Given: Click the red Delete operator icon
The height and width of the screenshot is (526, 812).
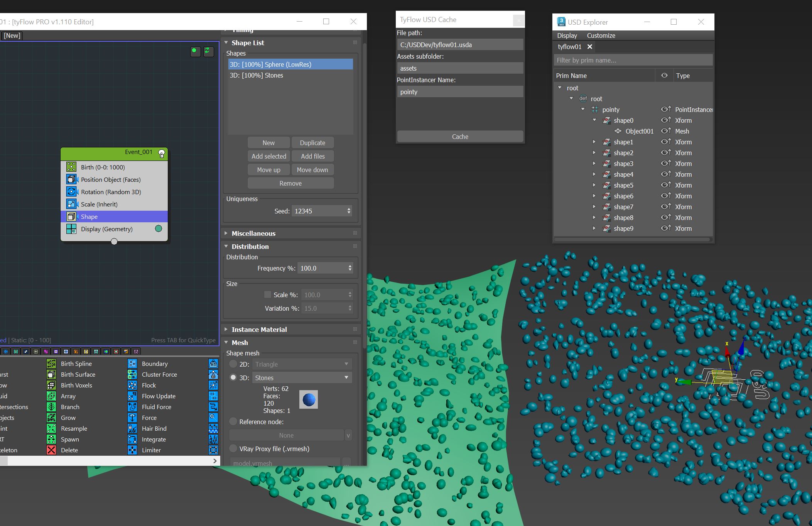Looking at the screenshot, I should pos(51,450).
